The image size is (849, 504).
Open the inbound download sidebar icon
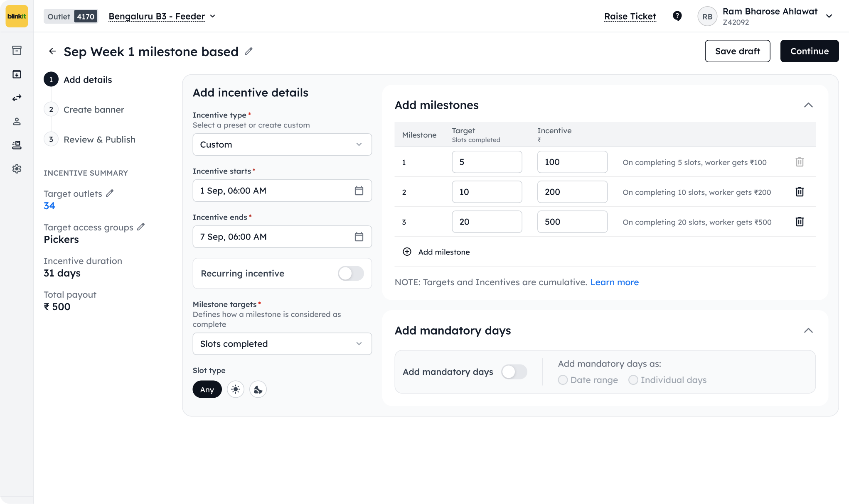coord(17,74)
